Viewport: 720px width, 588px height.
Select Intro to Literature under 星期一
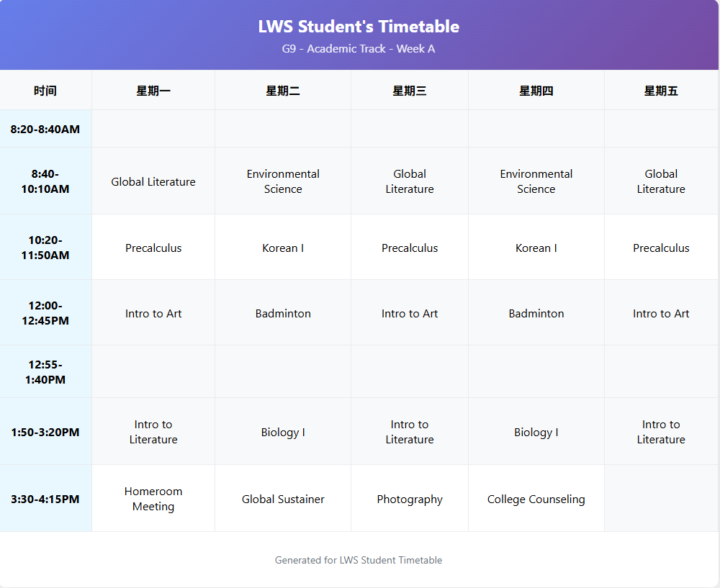click(x=153, y=432)
